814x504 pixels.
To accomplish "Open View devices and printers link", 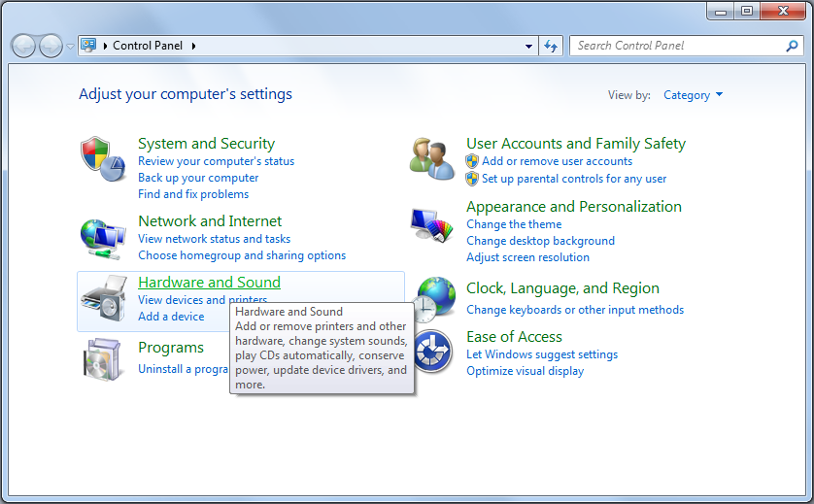I will [x=202, y=300].
